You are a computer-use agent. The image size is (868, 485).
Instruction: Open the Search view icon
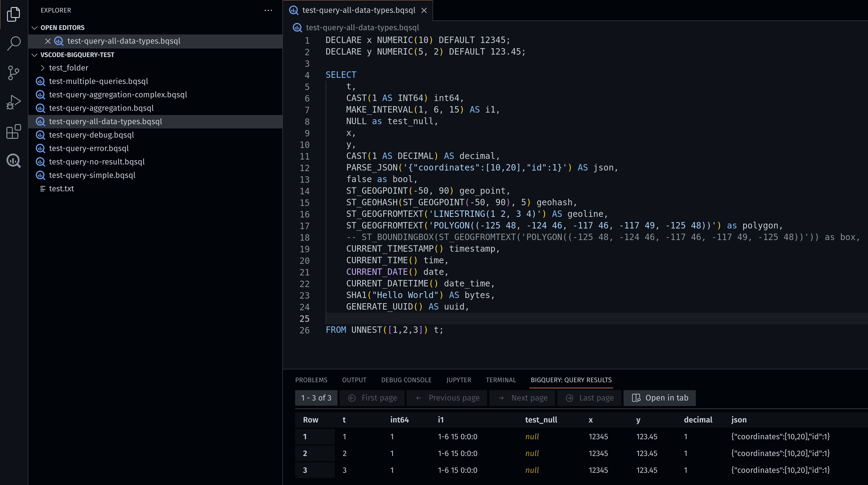point(13,43)
